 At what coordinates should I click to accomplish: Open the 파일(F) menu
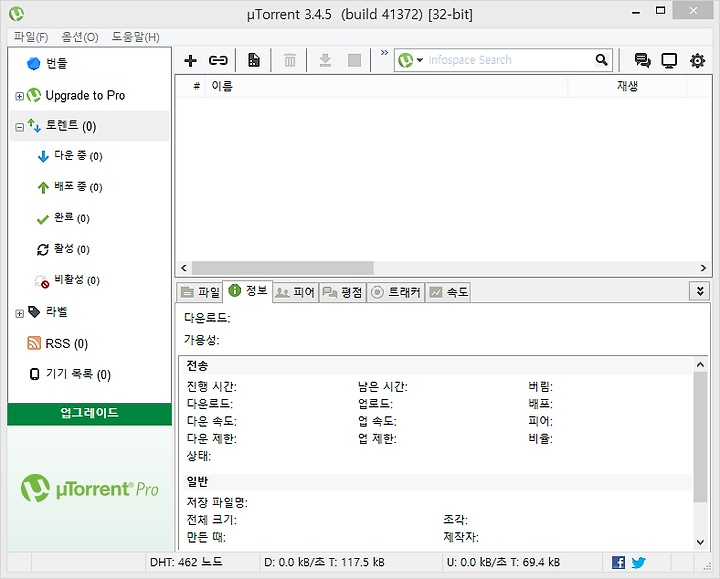tap(31, 37)
